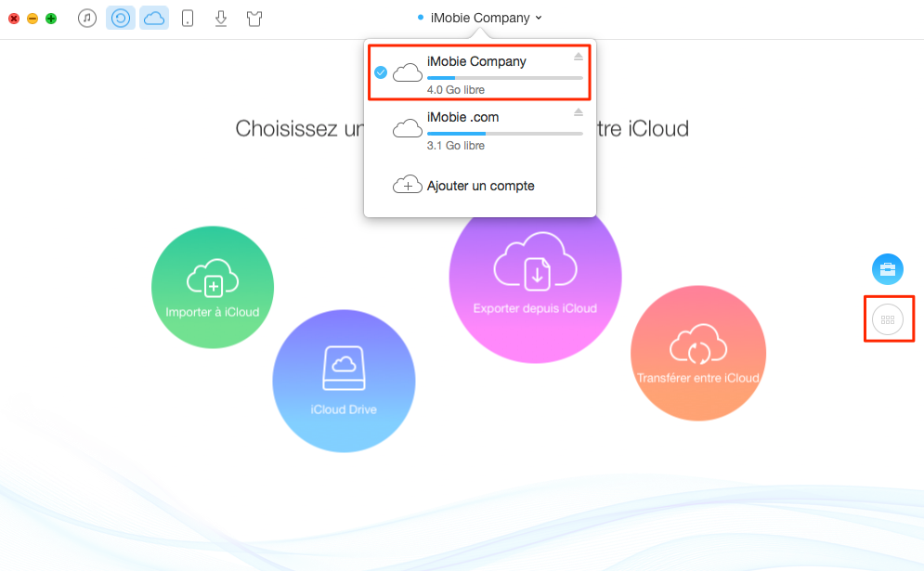
Task: Eject the iMobie Company account
Action: [579, 57]
